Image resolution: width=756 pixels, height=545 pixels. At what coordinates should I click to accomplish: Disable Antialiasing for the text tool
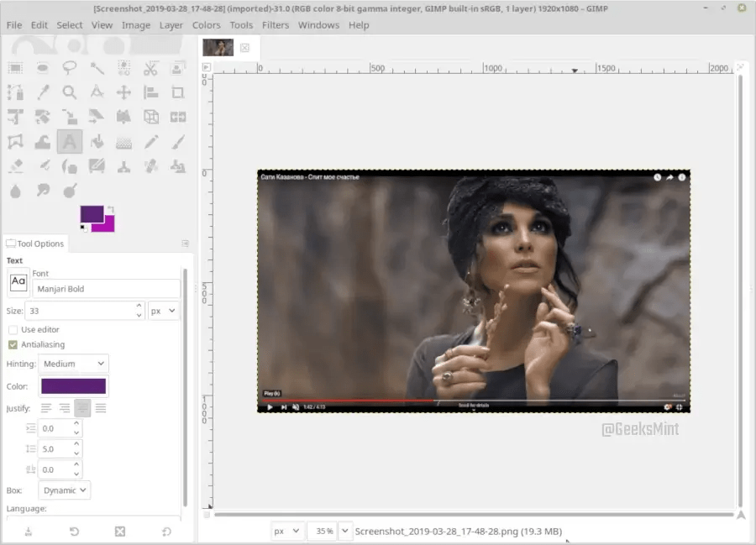point(13,344)
